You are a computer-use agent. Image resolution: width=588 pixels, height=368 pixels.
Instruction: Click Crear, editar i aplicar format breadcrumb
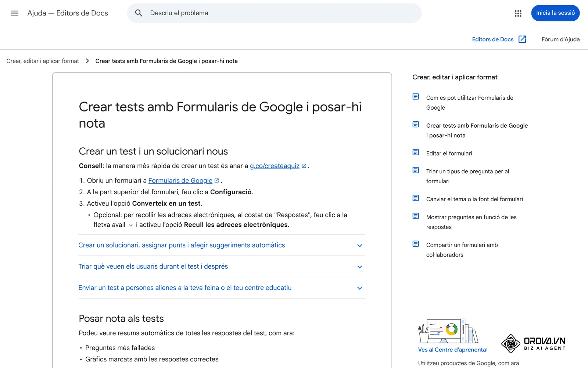43,61
